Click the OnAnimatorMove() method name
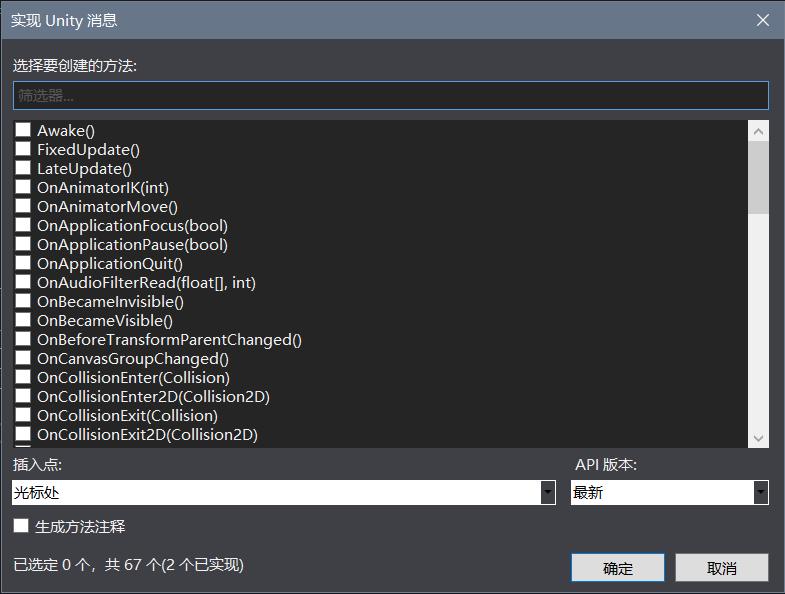The width and height of the screenshot is (785, 594). [107, 207]
